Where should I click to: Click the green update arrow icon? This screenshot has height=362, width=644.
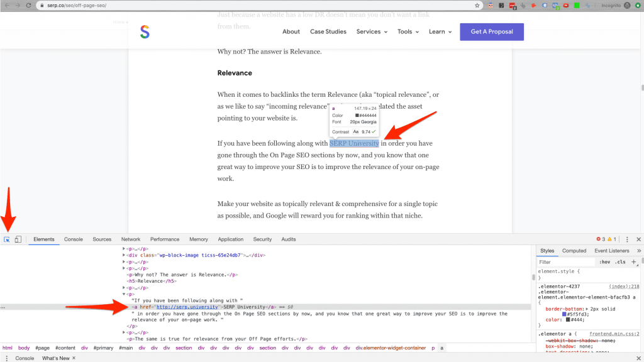point(638,5)
